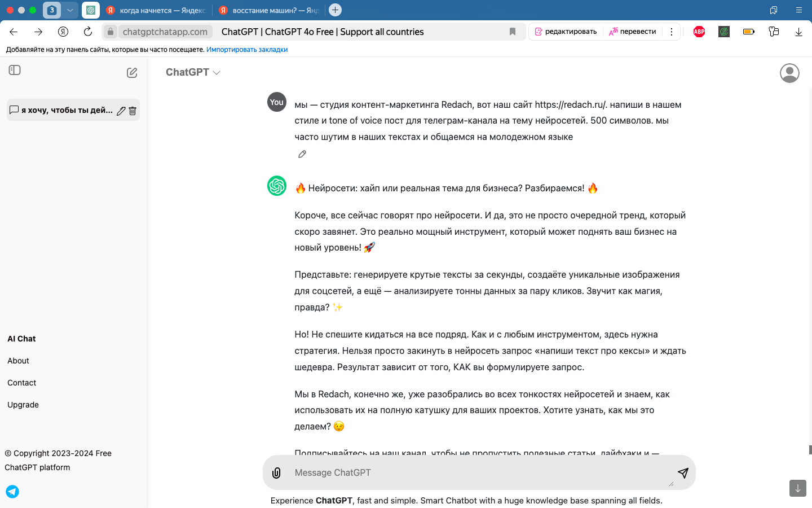Click the ChatGPT green logo avatar in chat
This screenshot has height=508, width=812.
[277, 186]
